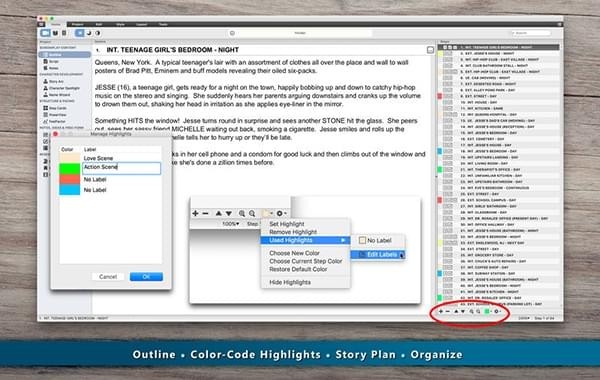This screenshot has width=600, height=380.
Task: Click Edit Labels in the submenu
Action: 378,254
